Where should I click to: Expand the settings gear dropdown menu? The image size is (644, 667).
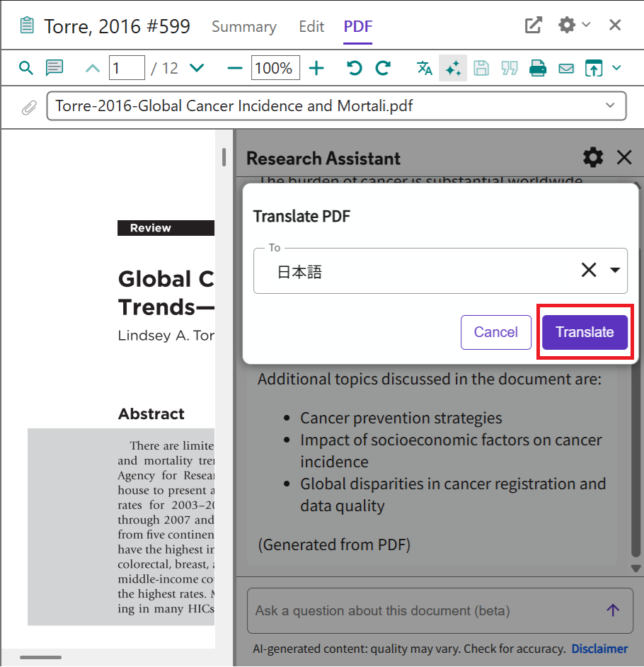click(573, 25)
